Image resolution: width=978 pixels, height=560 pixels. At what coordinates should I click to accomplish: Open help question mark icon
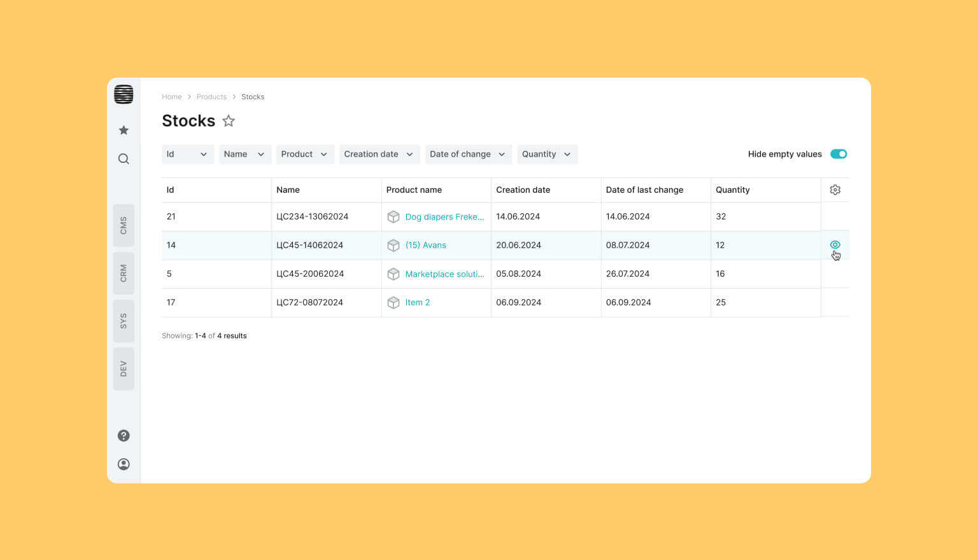124,435
